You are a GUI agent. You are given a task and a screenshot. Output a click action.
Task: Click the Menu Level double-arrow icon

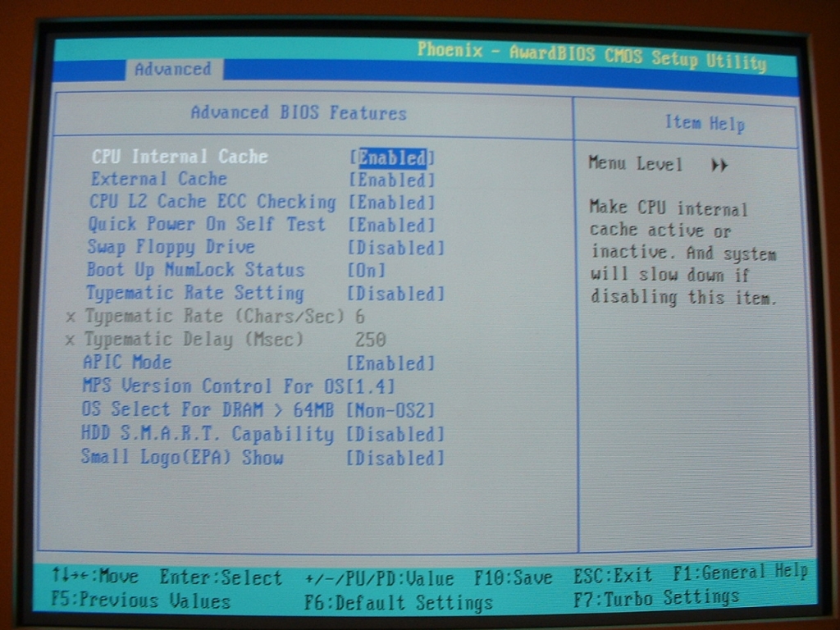[x=719, y=166]
